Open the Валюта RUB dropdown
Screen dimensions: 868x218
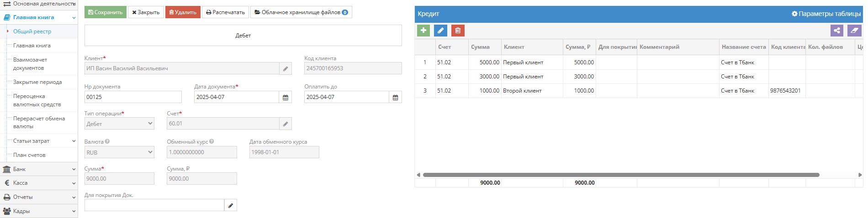coord(119,152)
